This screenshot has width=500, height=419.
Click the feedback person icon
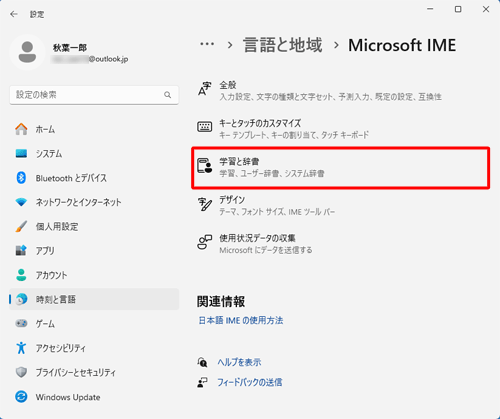[x=202, y=382]
